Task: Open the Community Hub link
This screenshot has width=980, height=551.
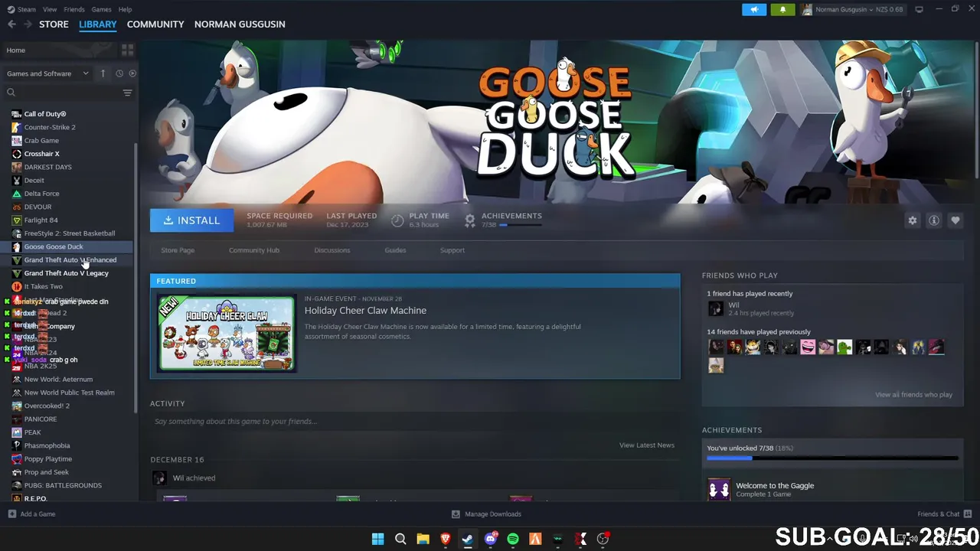Action: tap(254, 250)
